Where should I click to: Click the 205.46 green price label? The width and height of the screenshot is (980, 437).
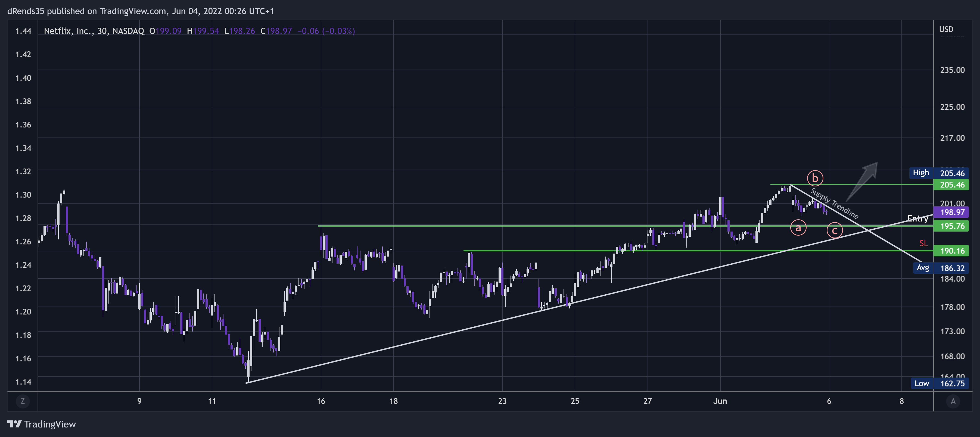pyautogui.click(x=951, y=185)
